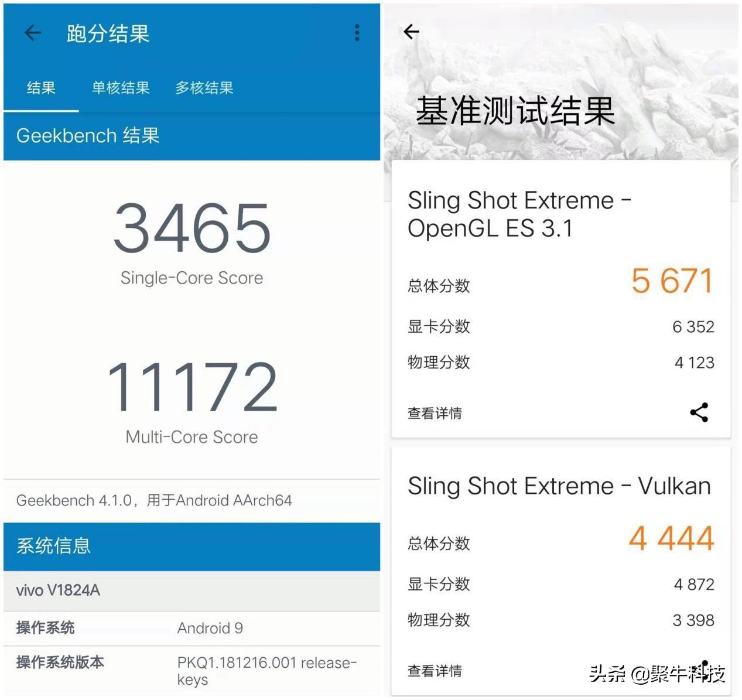Share the OpenGL ES 3.1 result

(699, 412)
